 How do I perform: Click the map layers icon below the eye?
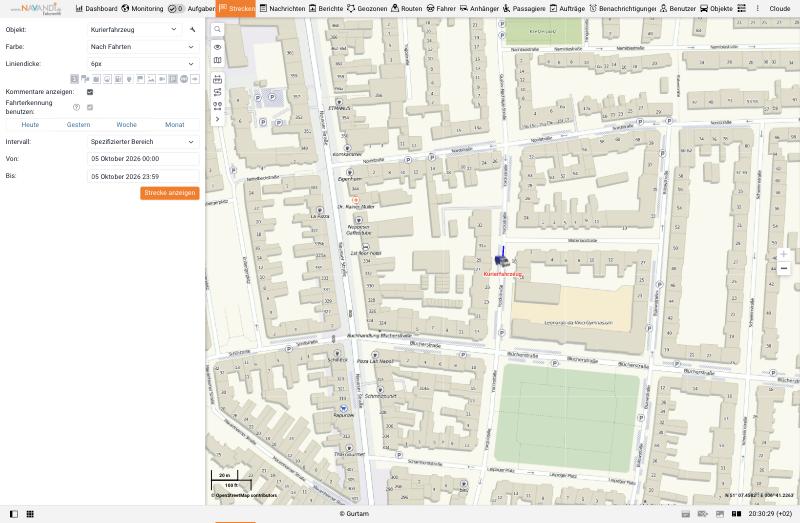click(x=217, y=60)
